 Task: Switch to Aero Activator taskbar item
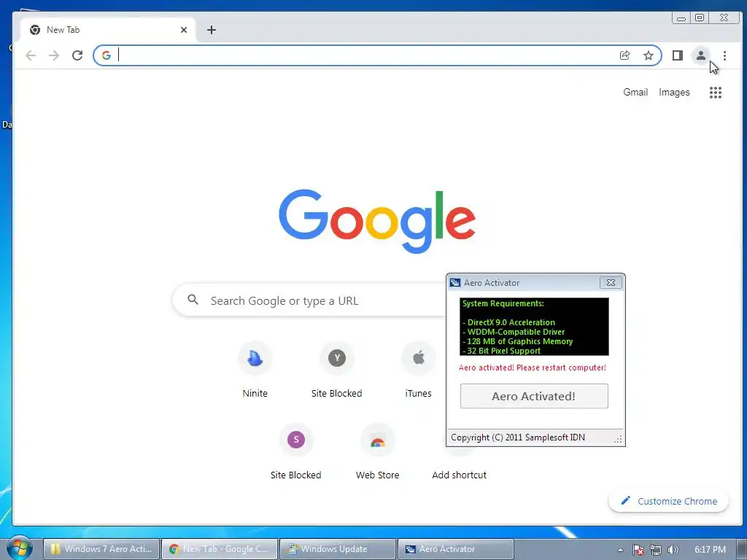click(x=456, y=548)
